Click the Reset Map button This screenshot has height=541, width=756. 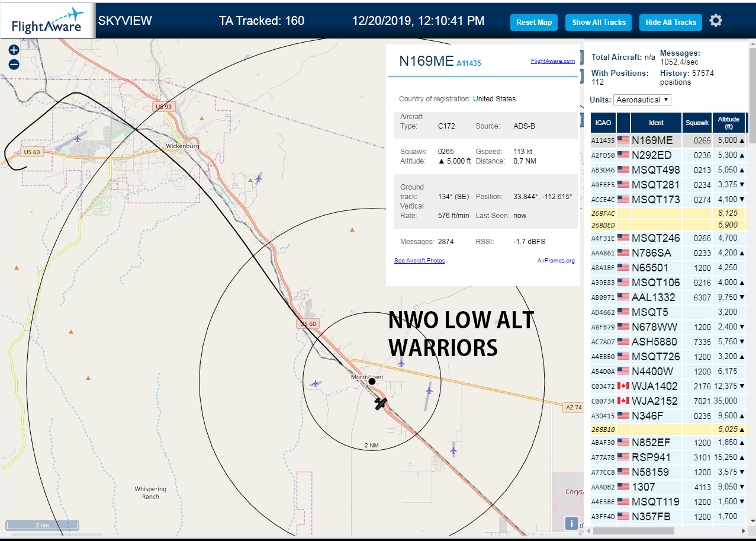(x=534, y=23)
